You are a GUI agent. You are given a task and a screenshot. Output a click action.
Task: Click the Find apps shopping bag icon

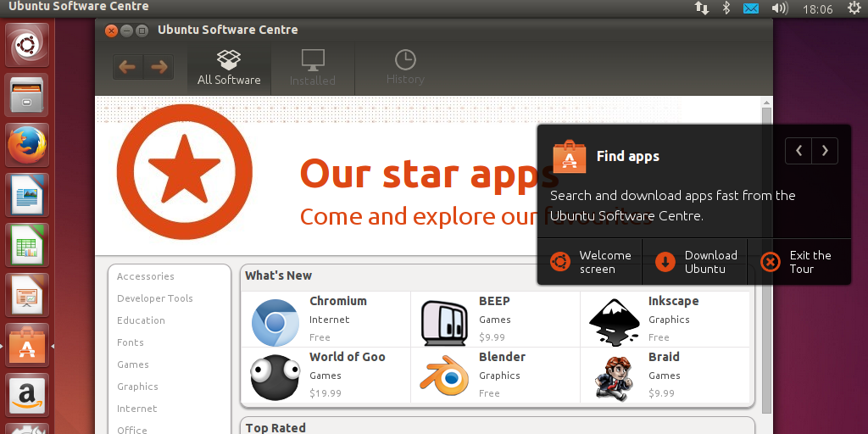pos(569,157)
